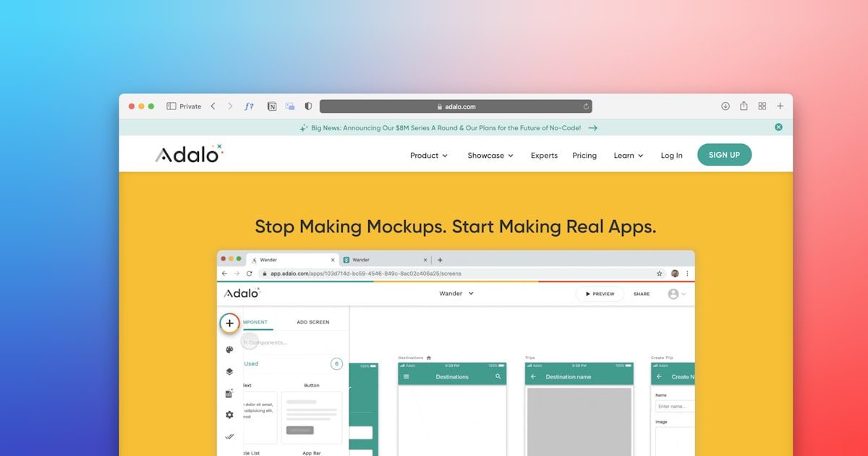Close the first Wander tab
Image resolution: width=868 pixels, height=456 pixels.
coord(333,260)
